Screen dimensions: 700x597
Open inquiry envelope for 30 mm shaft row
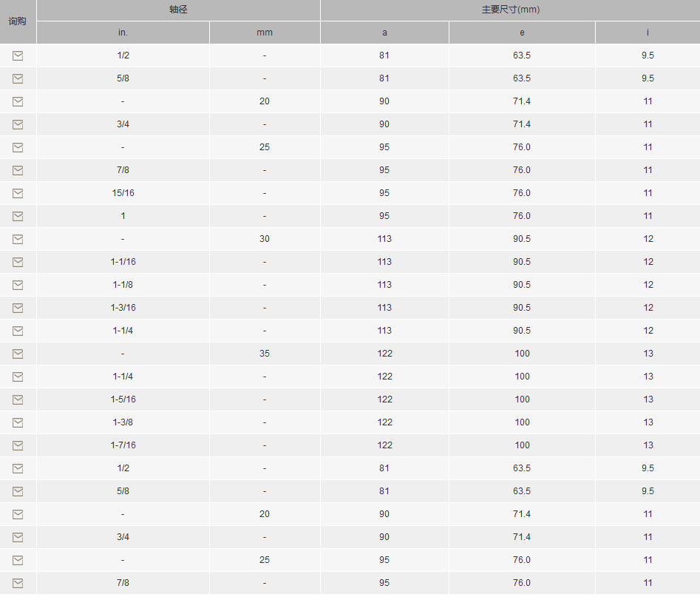click(x=18, y=239)
